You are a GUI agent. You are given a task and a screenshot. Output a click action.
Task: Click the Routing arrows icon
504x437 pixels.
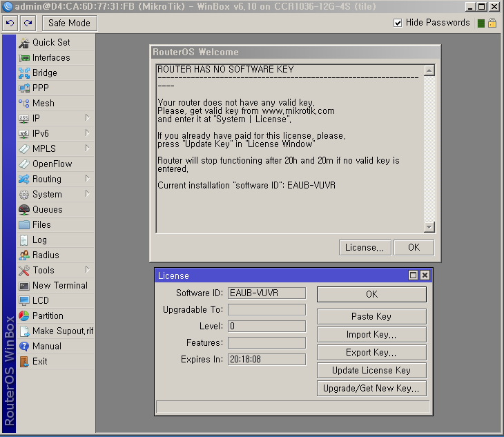(x=23, y=179)
